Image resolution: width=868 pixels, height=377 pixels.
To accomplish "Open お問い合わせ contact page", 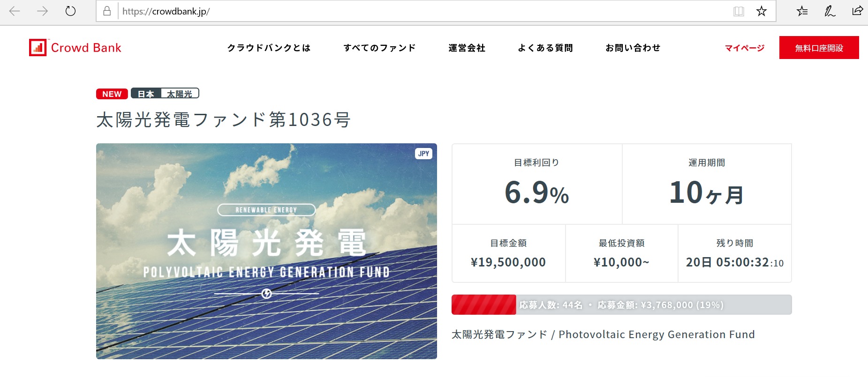I will (633, 48).
